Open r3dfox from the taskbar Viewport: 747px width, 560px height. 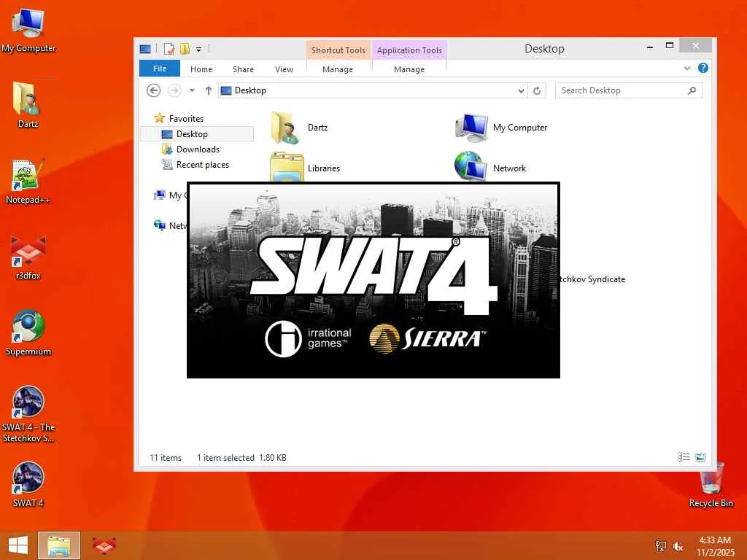(x=104, y=545)
